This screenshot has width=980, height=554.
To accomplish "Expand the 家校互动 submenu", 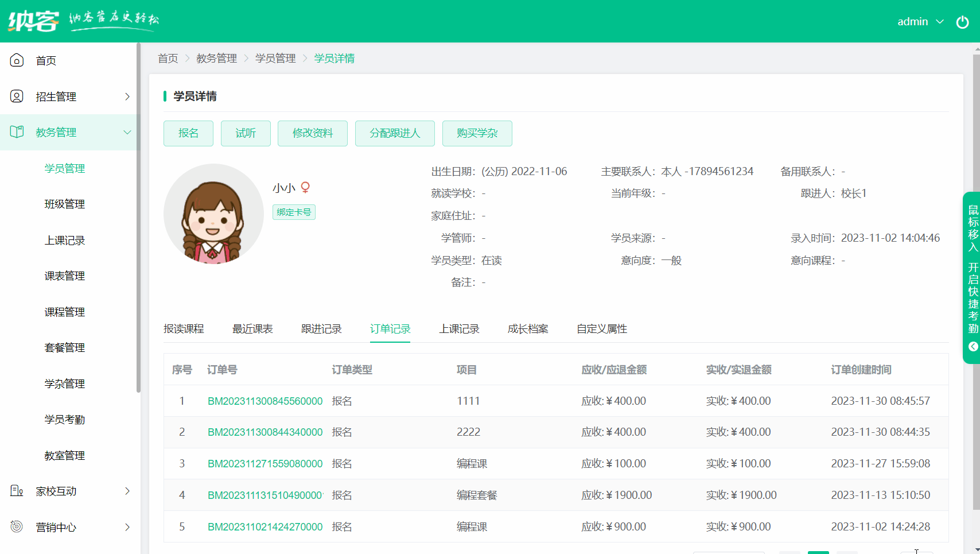I will (x=127, y=491).
